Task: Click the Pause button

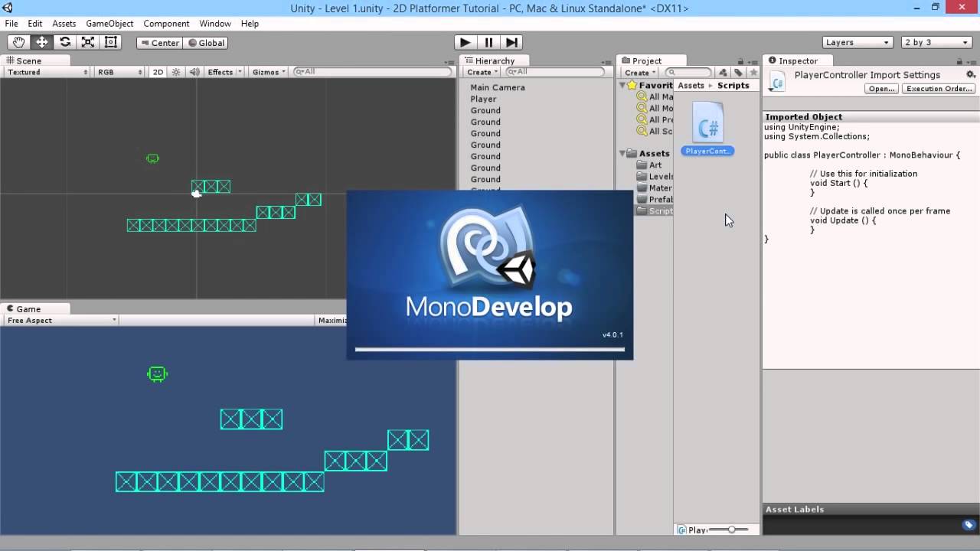Action: pos(488,43)
